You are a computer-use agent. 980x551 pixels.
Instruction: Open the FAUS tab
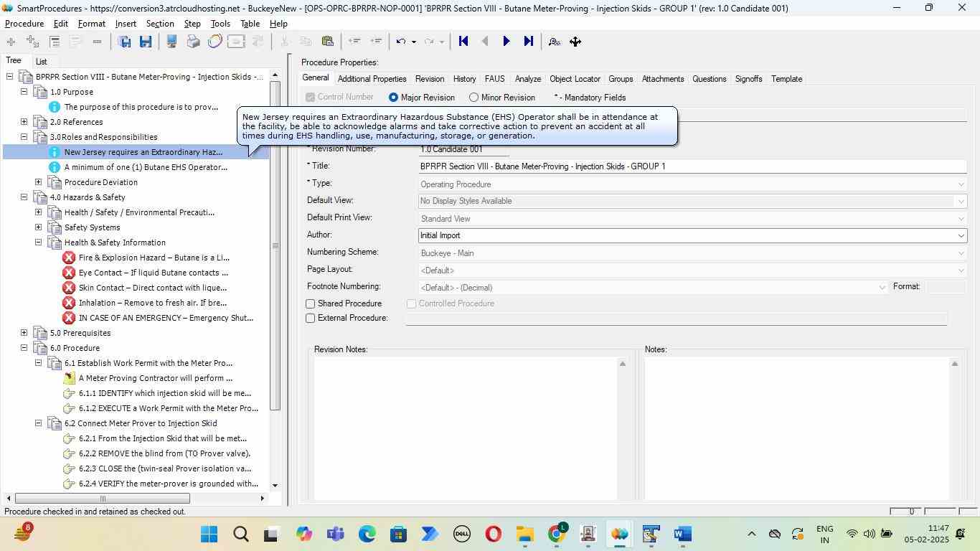(x=494, y=79)
